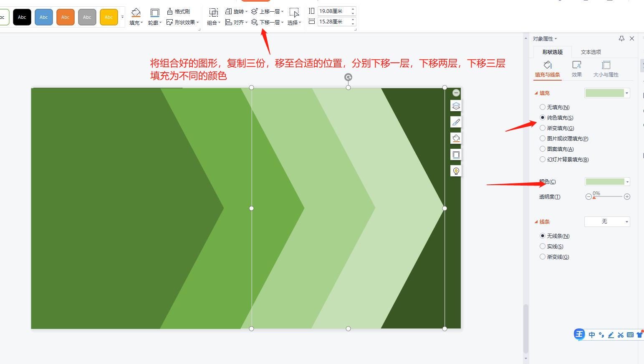Click the floating fill bucket icon
The height and width of the screenshot is (364, 644).
point(456,138)
